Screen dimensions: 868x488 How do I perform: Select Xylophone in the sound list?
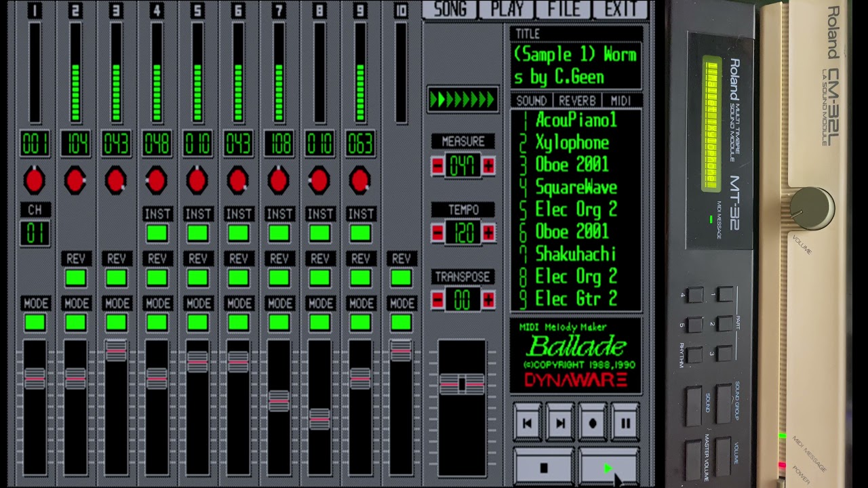pos(572,142)
